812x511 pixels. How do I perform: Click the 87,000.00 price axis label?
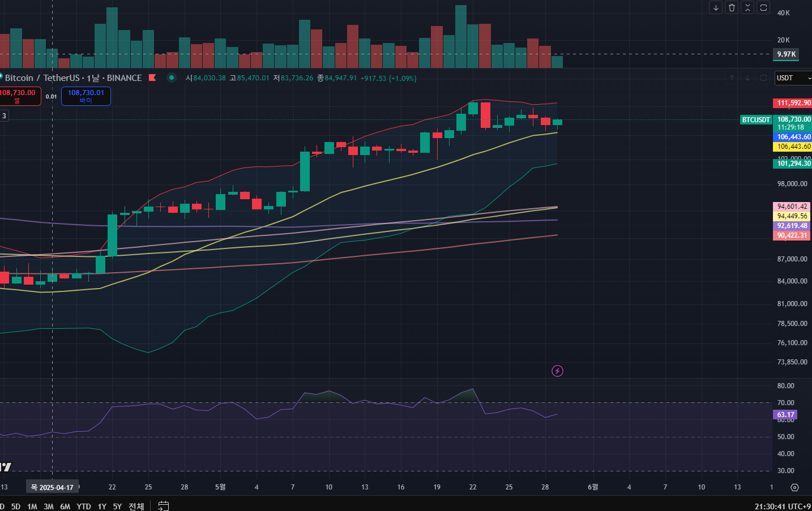coord(792,259)
